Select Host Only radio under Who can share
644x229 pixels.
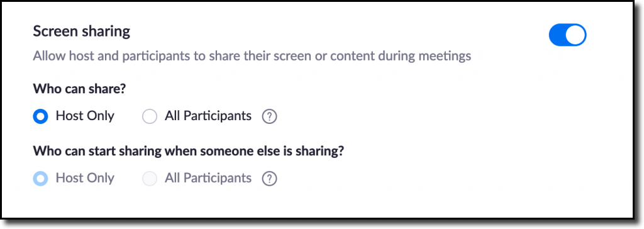(x=41, y=117)
